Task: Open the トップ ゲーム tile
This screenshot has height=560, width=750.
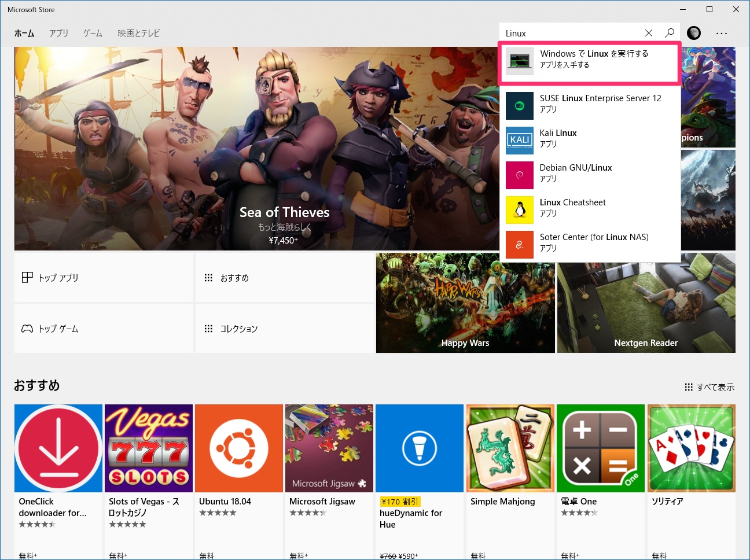Action: 104,329
